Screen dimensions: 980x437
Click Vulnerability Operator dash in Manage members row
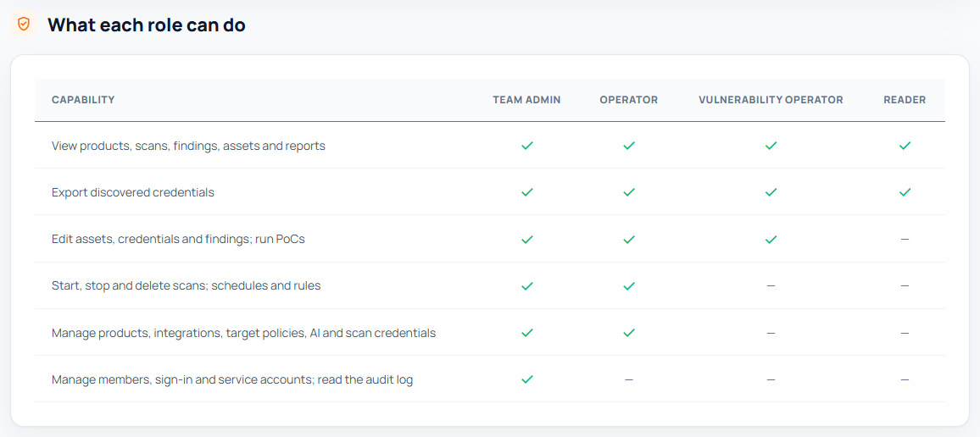(x=771, y=379)
